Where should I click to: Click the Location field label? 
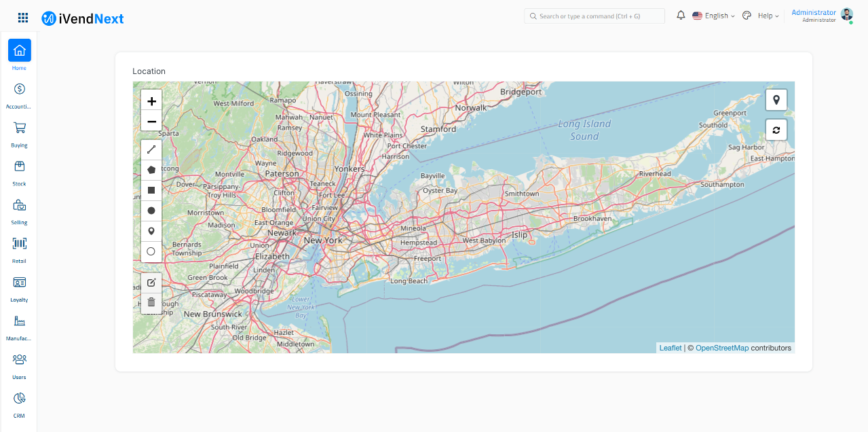[x=149, y=71]
